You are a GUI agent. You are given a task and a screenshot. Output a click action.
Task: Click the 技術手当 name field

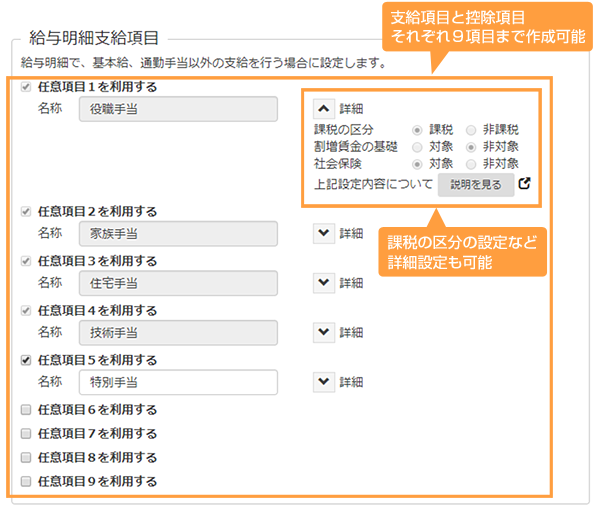coord(178,333)
